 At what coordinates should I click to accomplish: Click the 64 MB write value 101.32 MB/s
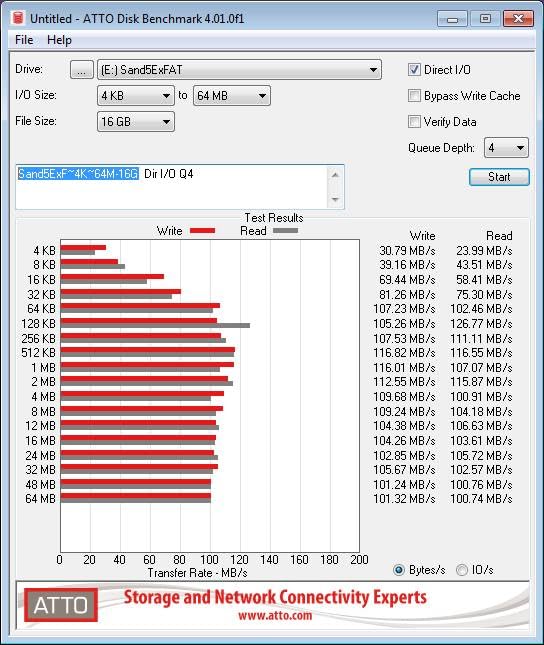(x=404, y=499)
